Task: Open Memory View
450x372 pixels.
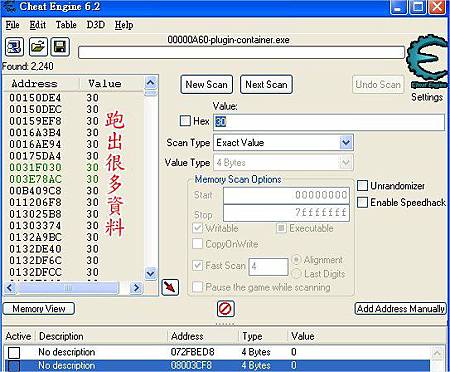Action: (39, 309)
